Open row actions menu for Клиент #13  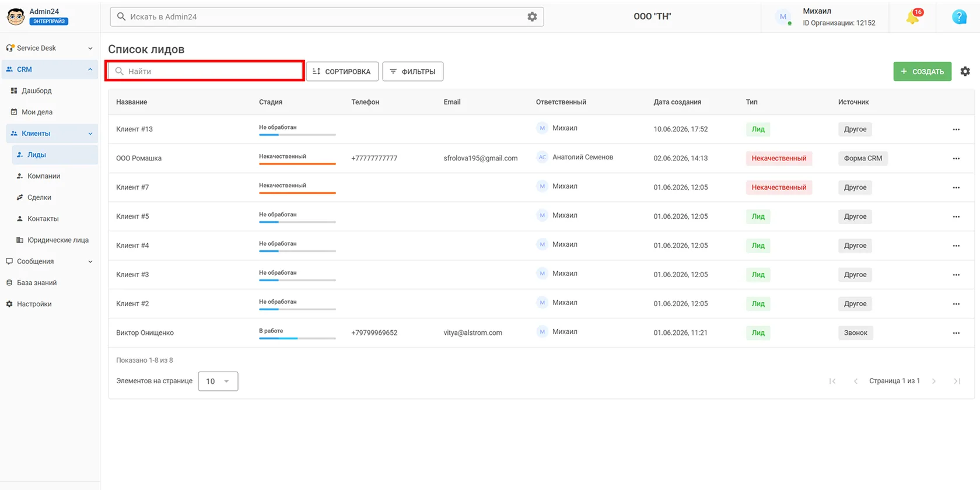pyautogui.click(x=956, y=129)
